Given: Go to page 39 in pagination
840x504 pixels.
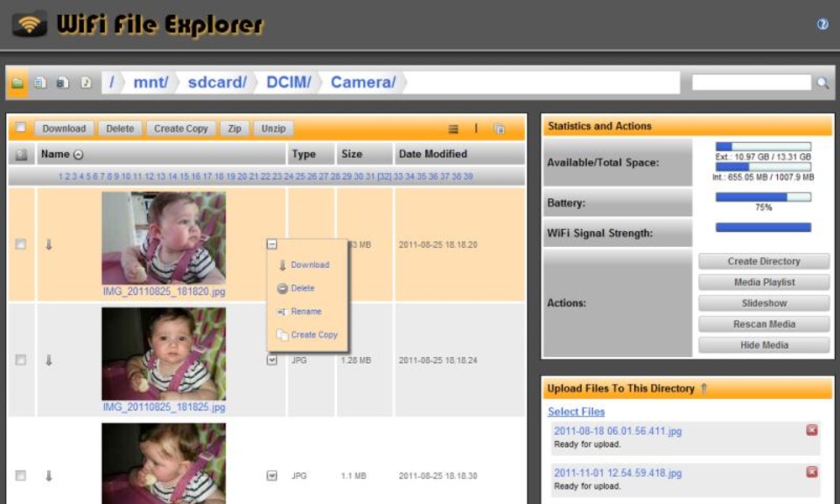Looking at the screenshot, I should 468,176.
